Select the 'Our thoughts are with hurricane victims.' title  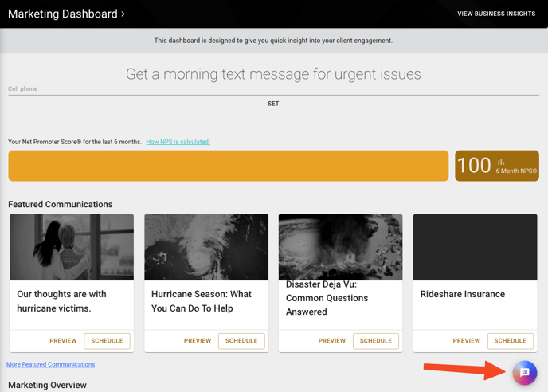point(61,301)
